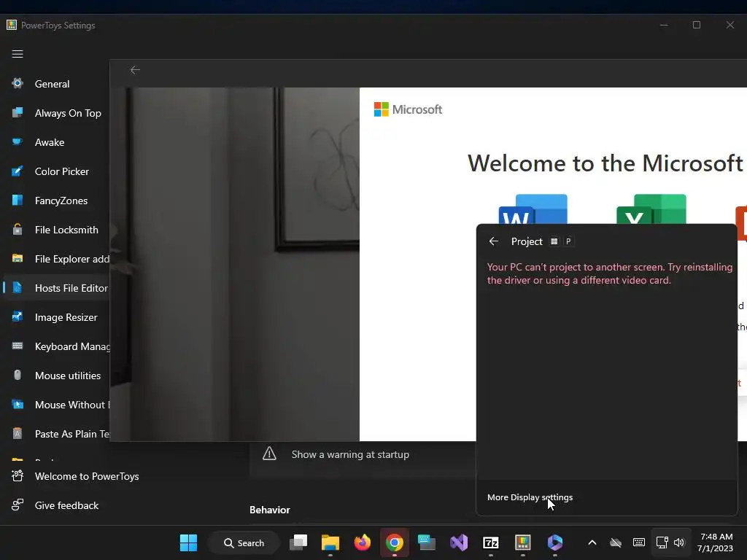Click the warning triangle icon
Viewport: 747px width, 560px height.
click(269, 454)
